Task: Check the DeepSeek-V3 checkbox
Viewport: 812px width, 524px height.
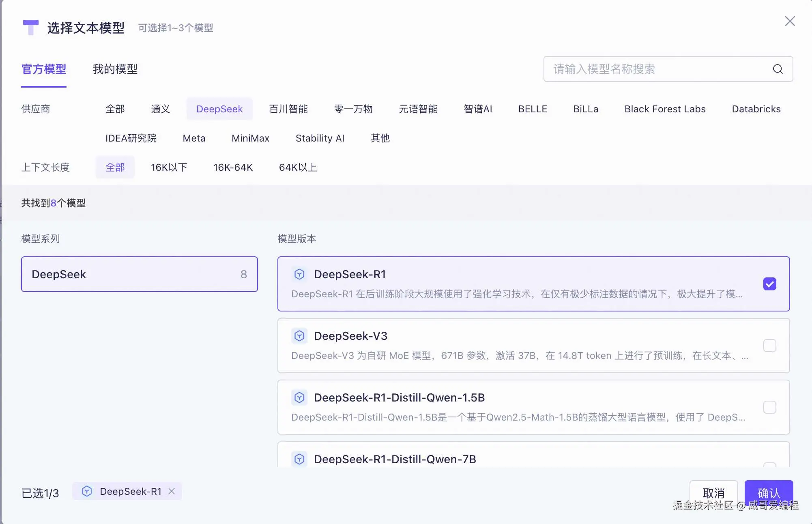Action: coord(769,346)
